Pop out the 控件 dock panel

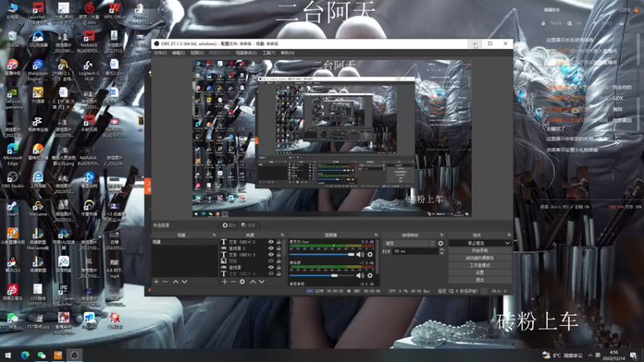click(x=509, y=235)
